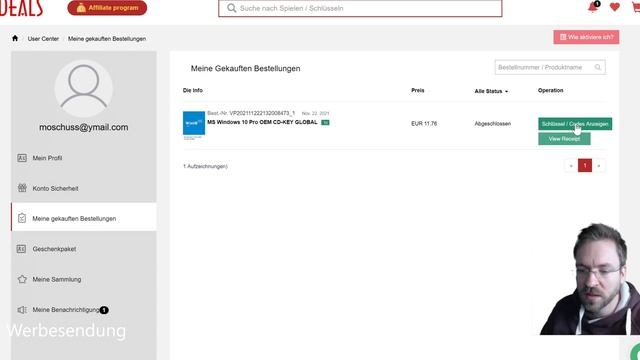This screenshot has height=360, width=640.
Task: Click the notification count badge in sidebar
Action: click(x=104, y=310)
